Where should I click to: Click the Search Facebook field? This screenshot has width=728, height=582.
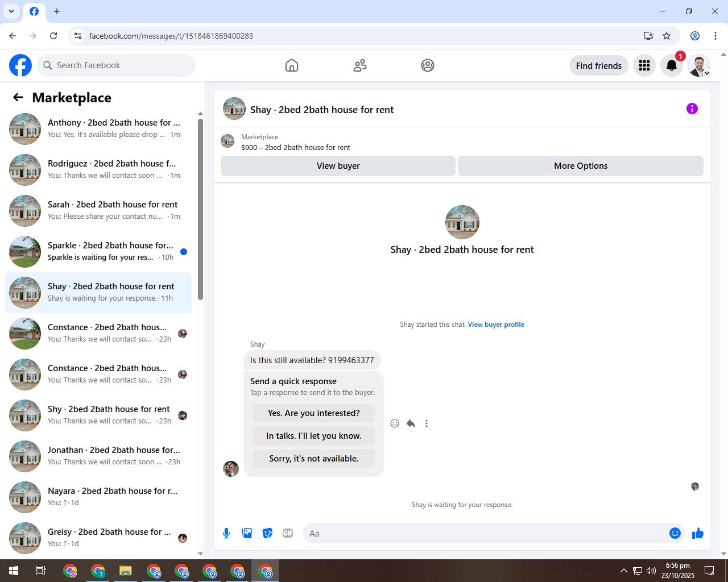click(x=116, y=65)
